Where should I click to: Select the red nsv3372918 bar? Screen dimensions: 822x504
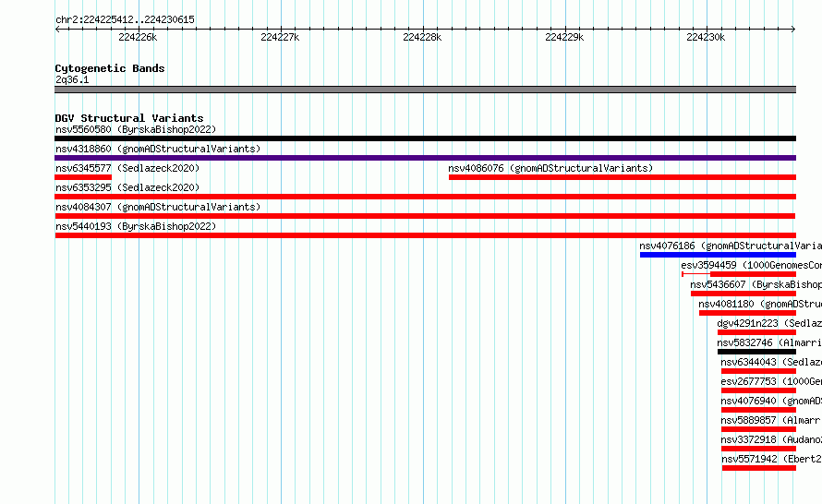(758, 449)
